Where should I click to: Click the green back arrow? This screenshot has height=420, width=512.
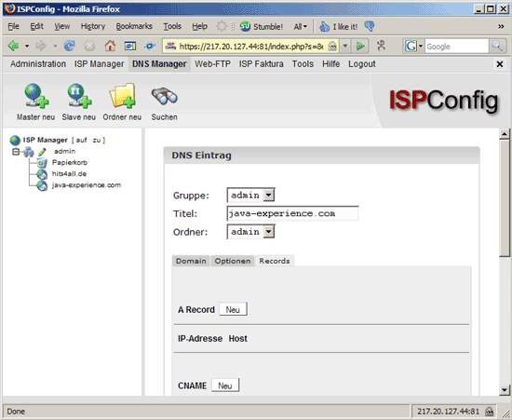click(x=13, y=46)
